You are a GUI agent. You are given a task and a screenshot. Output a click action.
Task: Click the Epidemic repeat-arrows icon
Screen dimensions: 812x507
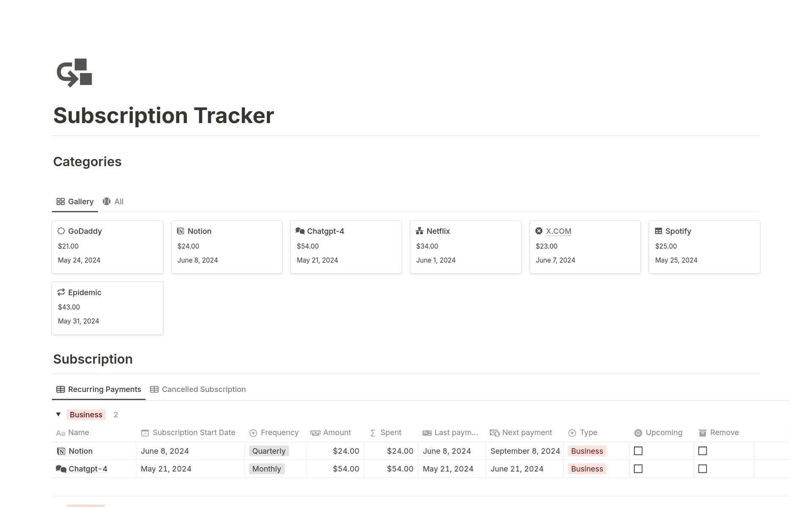[x=61, y=292]
